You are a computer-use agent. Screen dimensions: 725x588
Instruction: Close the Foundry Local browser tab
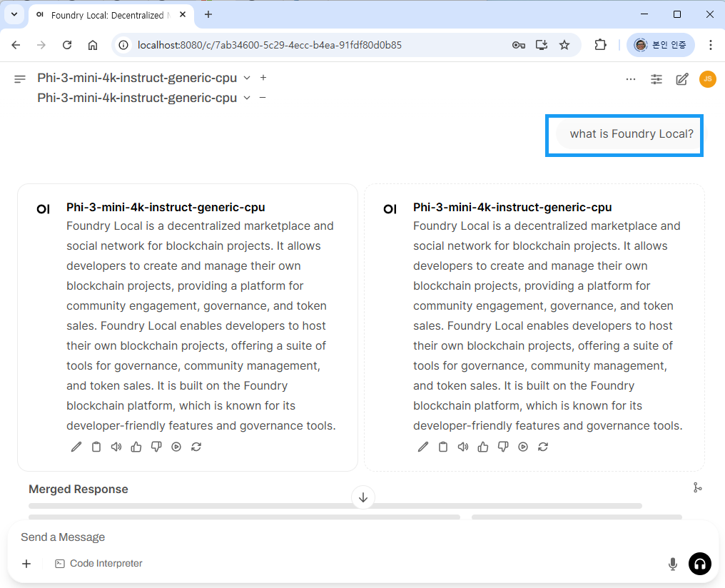coord(183,15)
